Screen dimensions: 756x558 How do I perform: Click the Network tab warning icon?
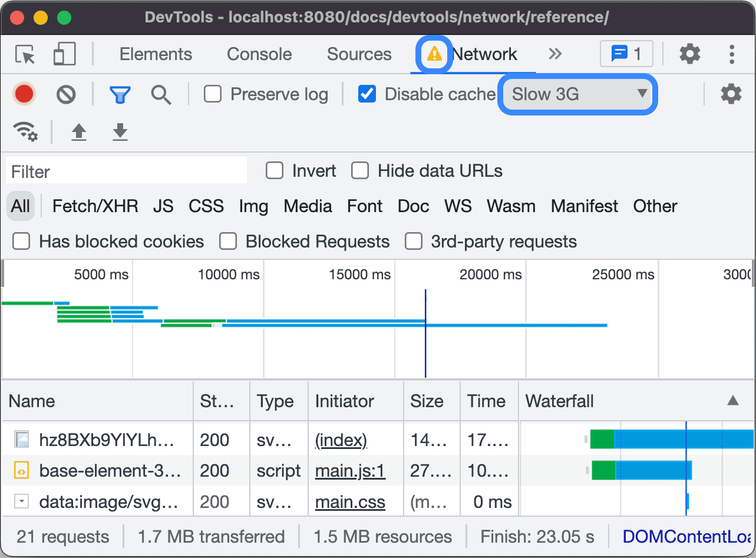point(434,54)
